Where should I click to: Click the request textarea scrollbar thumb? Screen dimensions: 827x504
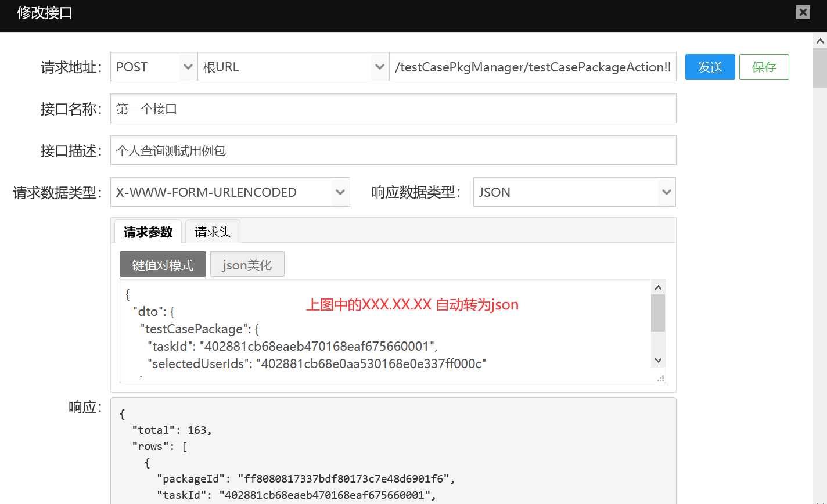pyautogui.click(x=658, y=313)
